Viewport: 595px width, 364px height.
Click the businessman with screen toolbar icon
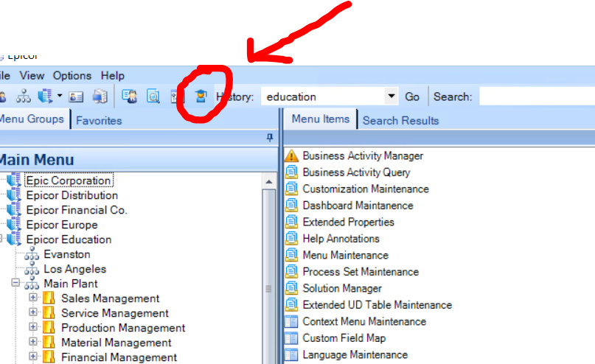pos(130,97)
